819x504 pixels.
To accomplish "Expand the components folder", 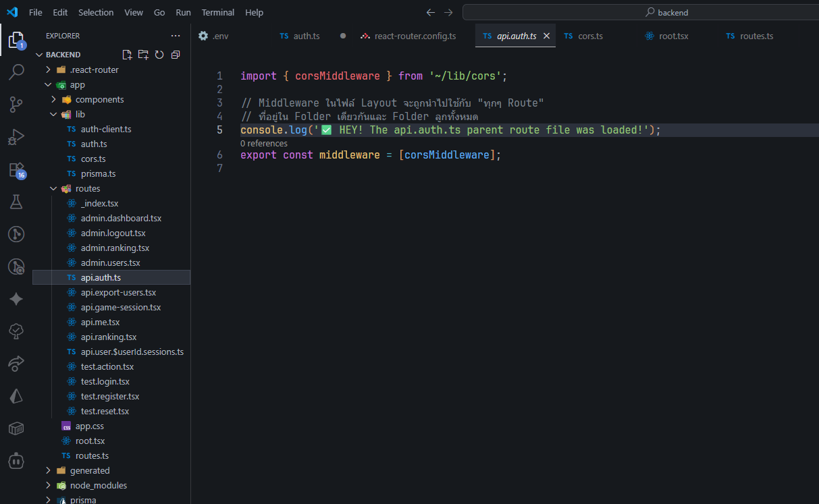I will (99, 99).
